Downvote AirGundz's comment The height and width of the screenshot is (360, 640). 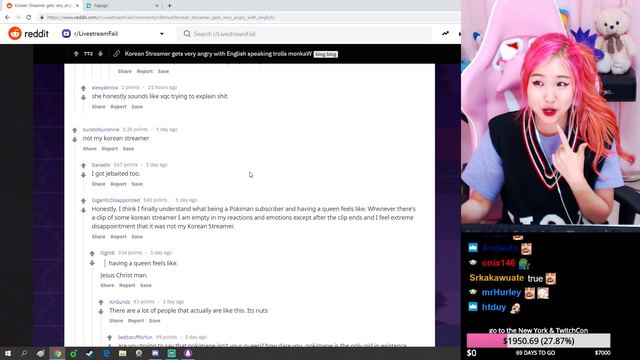click(101, 312)
